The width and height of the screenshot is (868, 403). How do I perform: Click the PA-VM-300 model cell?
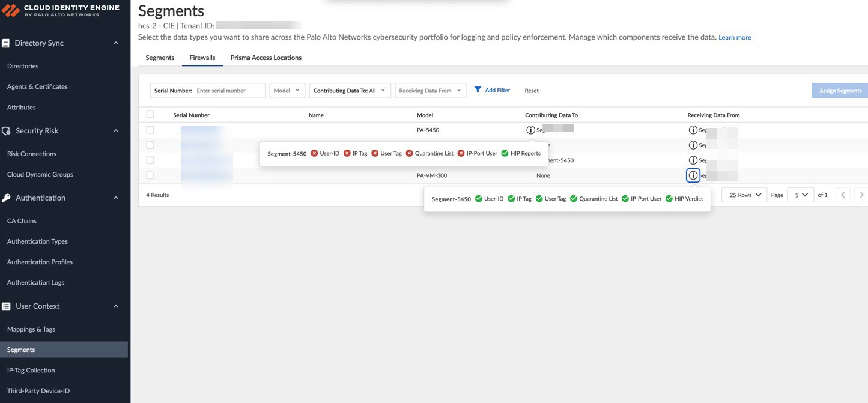[432, 175]
